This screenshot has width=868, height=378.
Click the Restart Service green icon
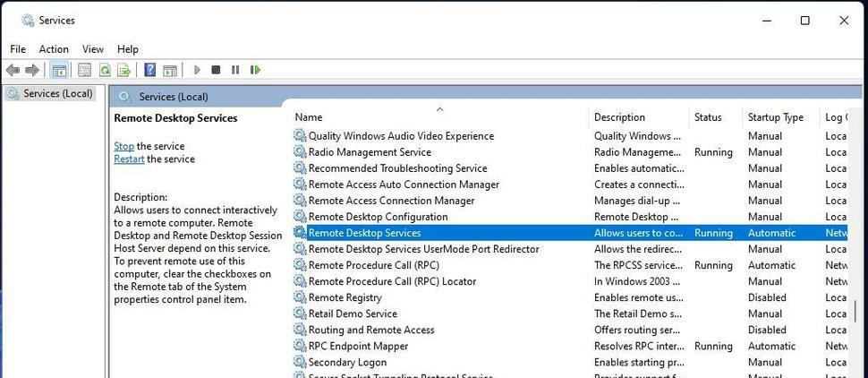255,70
